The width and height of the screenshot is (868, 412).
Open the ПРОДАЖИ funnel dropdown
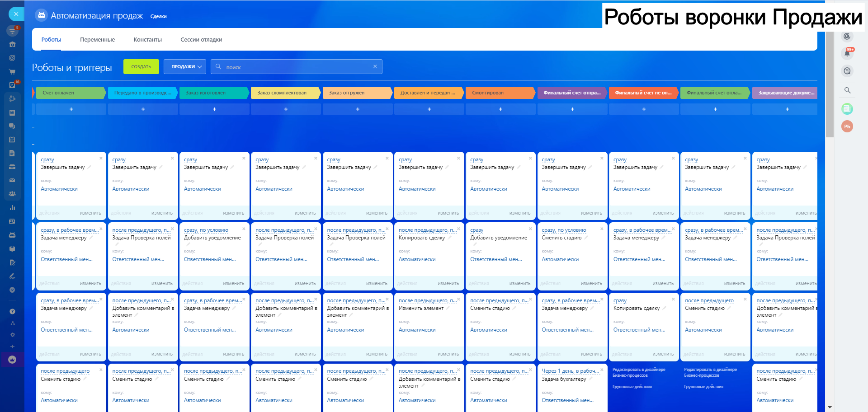pos(185,66)
